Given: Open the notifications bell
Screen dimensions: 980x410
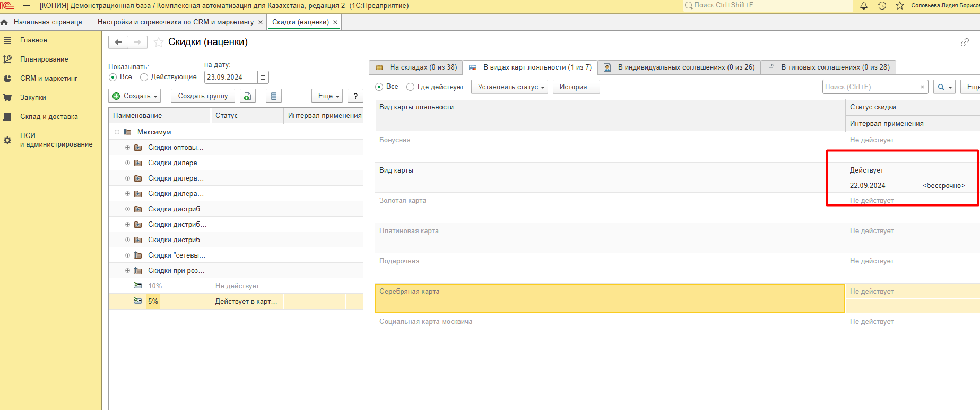Looking at the screenshot, I should 864,6.
